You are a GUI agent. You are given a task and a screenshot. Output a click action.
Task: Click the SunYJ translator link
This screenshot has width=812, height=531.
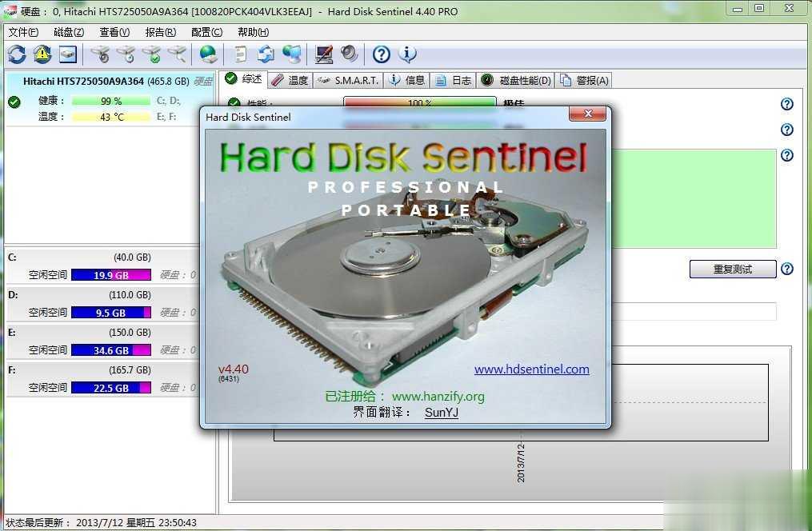[x=442, y=413]
